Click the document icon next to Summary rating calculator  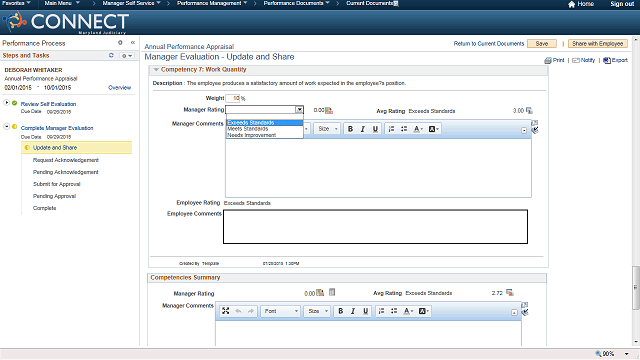332,292
